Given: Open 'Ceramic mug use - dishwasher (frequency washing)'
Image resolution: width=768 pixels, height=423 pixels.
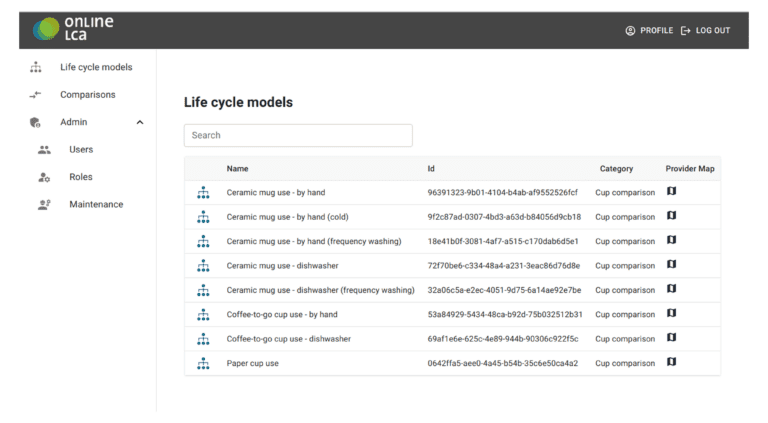Looking at the screenshot, I should pos(320,290).
